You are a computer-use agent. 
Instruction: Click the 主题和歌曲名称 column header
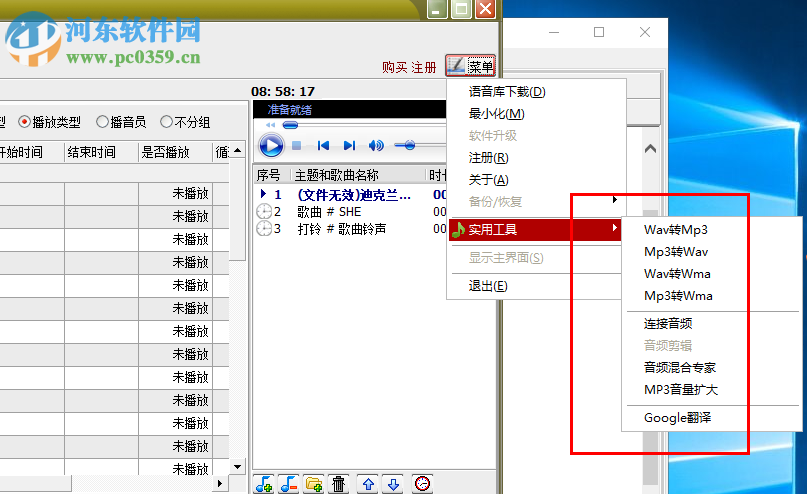click(x=358, y=175)
